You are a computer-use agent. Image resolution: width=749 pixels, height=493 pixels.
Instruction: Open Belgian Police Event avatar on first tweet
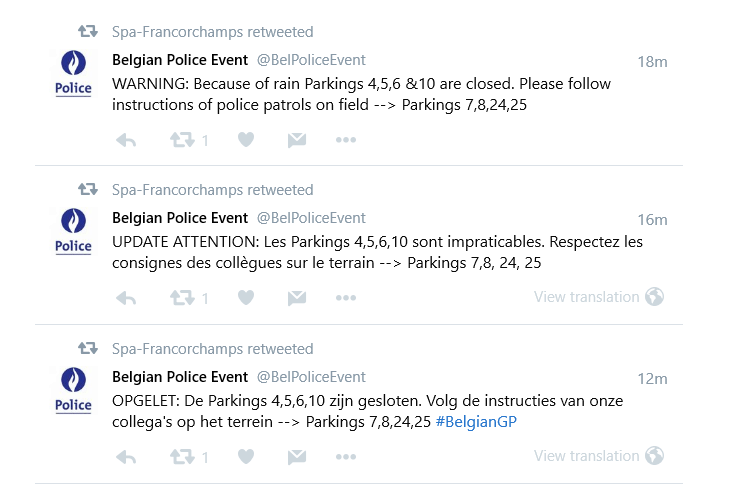point(73,73)
